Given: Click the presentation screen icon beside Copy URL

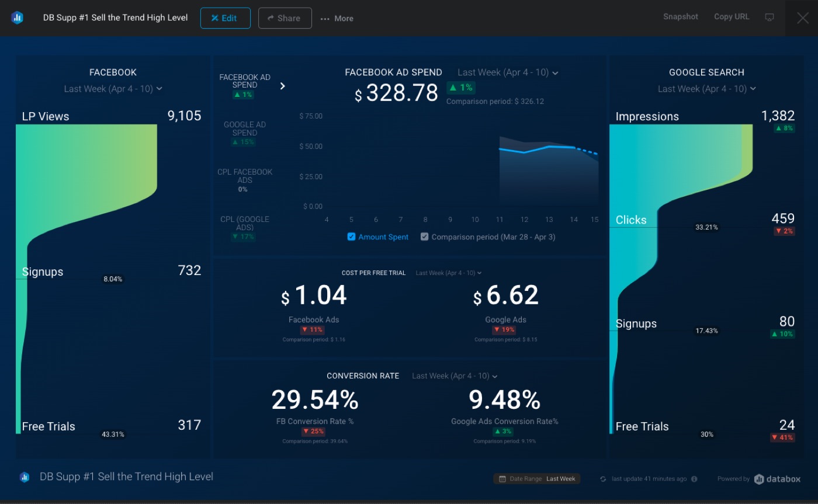Looking at the screenshot, I should pyautogui.click(x=770, y=17).
